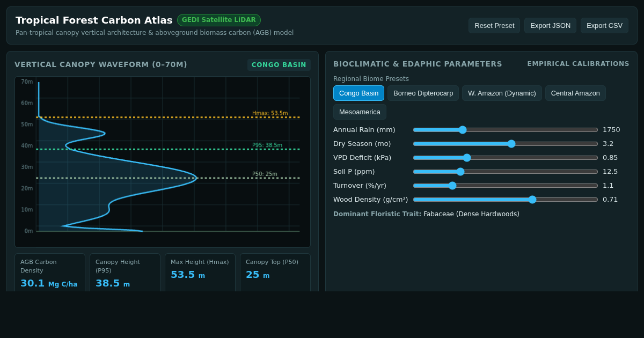Image resolution: width=644 pixels, height=338 pixels.
Task: Click the Regional Biome Presets label
Action: [x=371, y=79]
